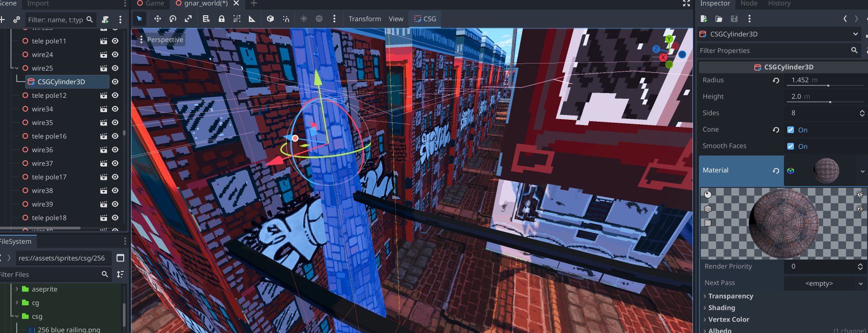Hide CSGCylinder3D node visibility eye

point(115,82)
